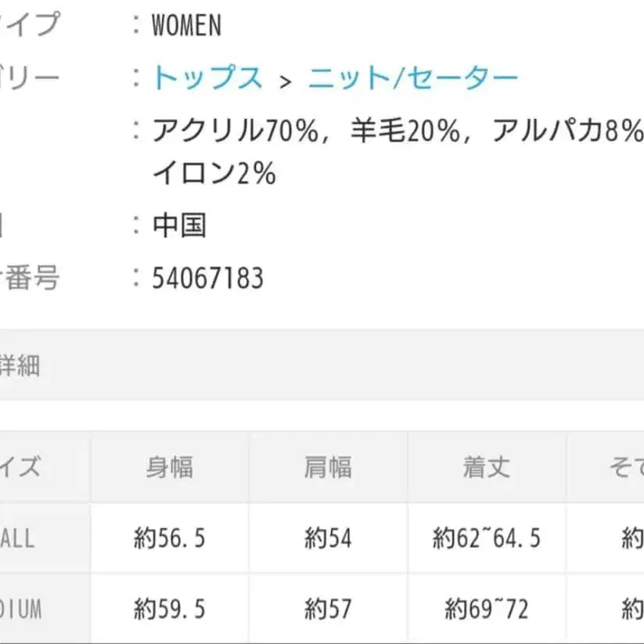Click the breadcrumb arrow between the categories
644x644 pixels.
286,80
